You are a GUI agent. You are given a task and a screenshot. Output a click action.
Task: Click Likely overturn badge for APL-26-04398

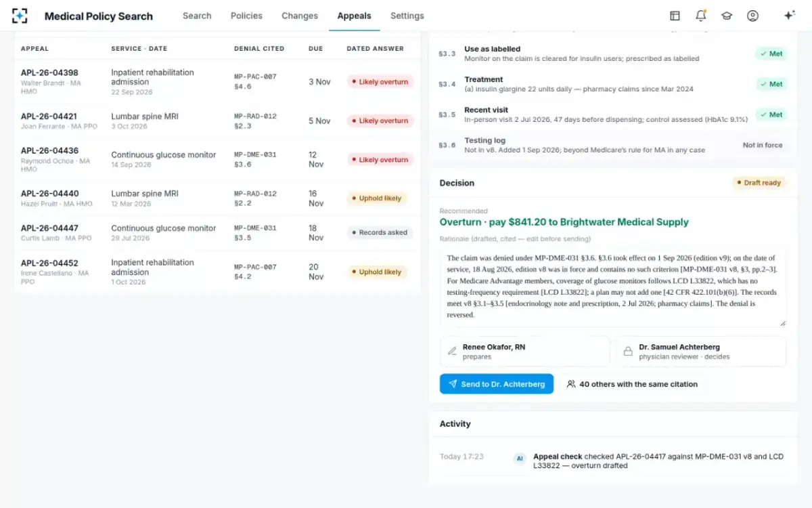pyautogui.click(x=380, y=82)
